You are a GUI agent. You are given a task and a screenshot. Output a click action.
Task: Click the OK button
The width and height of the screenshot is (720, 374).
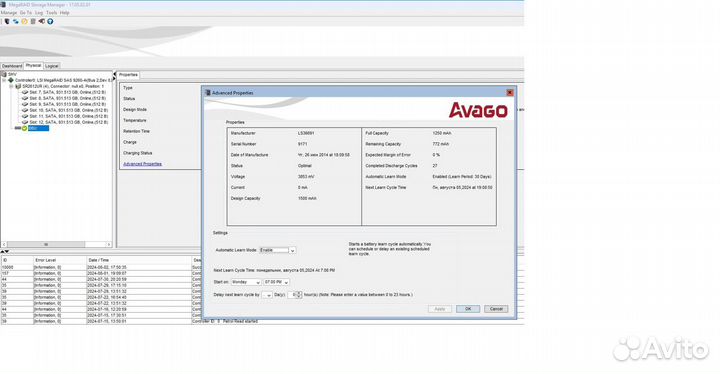[x=468, y=309]
